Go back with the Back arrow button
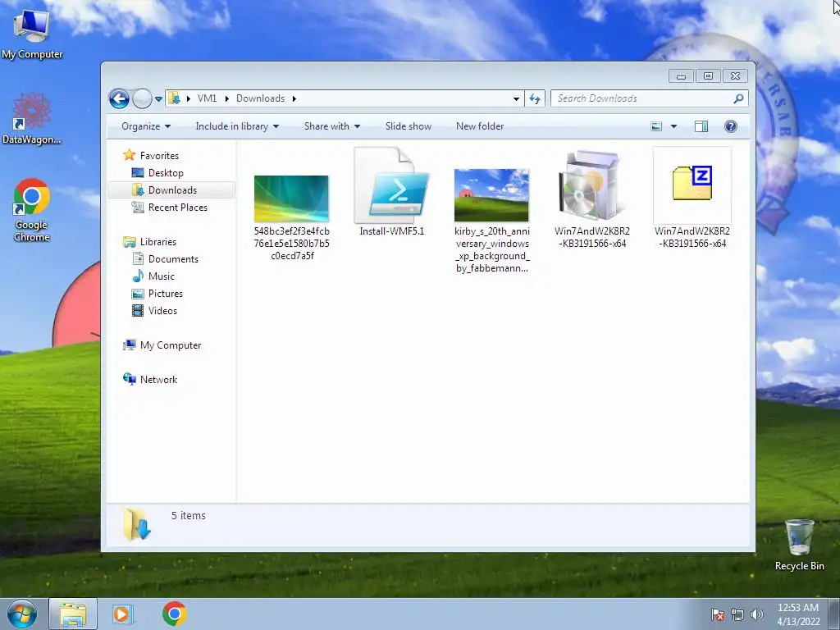 point(119,98)
